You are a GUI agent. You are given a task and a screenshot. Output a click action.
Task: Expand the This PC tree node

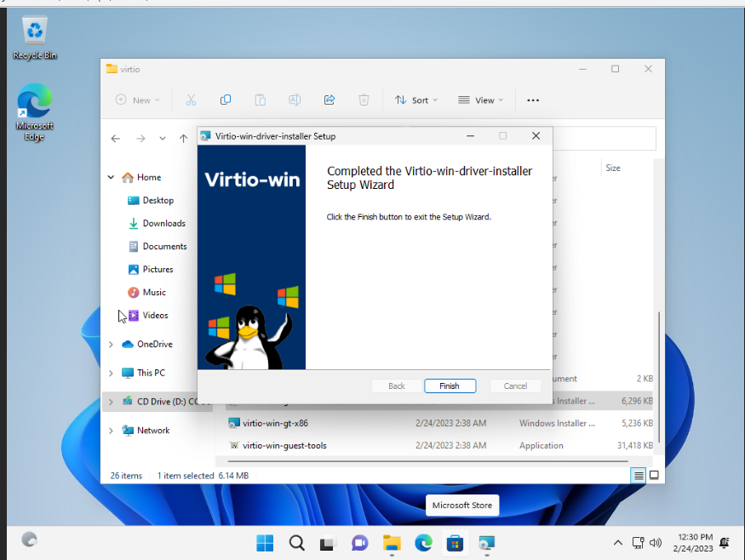pos(111,374)
